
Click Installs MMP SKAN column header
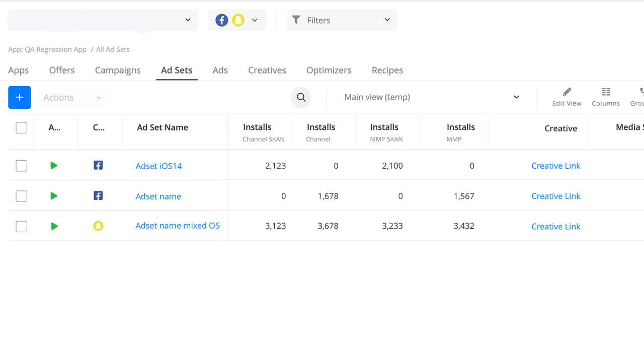click(x=387, y=132)
